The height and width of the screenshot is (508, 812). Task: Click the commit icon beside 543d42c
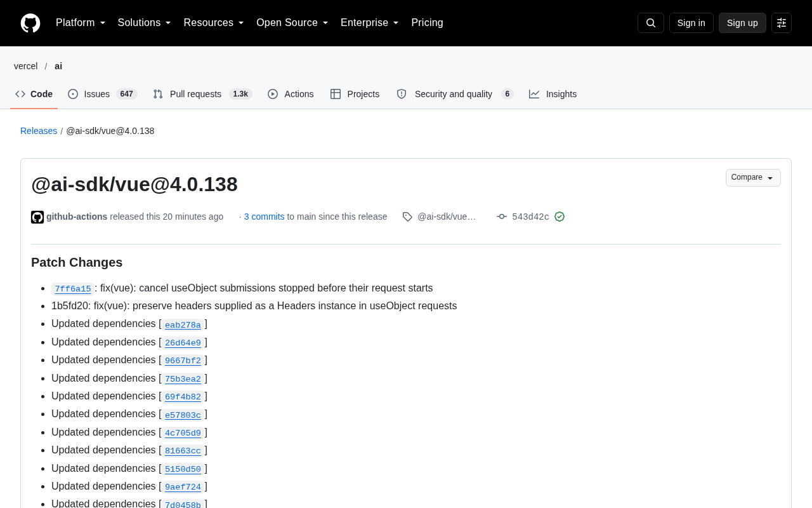(502, 217)
